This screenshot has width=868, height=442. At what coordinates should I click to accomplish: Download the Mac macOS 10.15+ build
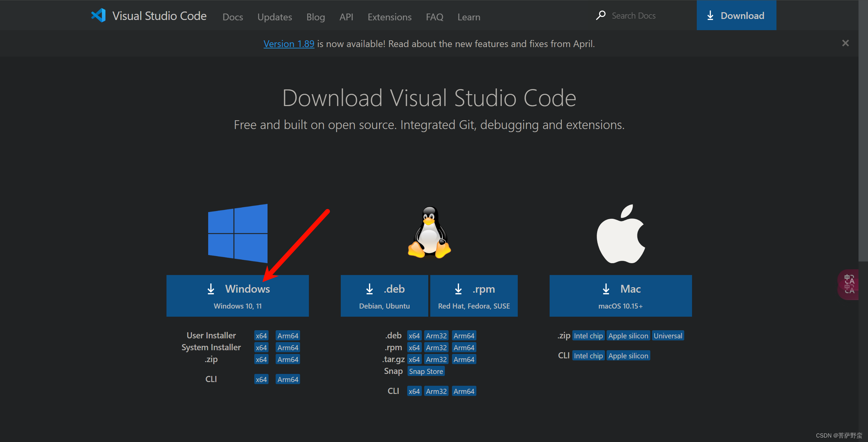pos(620,296)
